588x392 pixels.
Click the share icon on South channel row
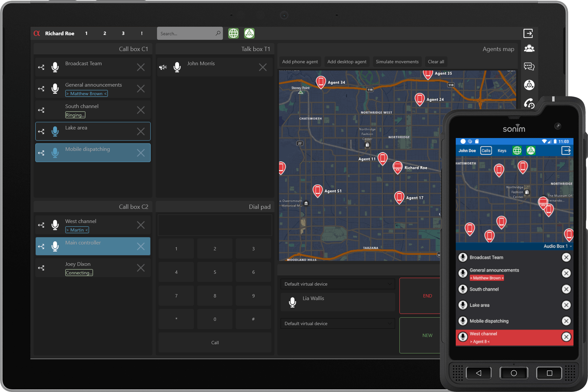coord(41,110)
